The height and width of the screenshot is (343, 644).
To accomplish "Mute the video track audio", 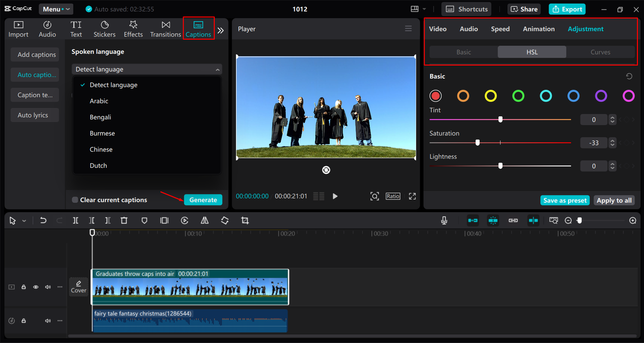I will pos(48,287).
